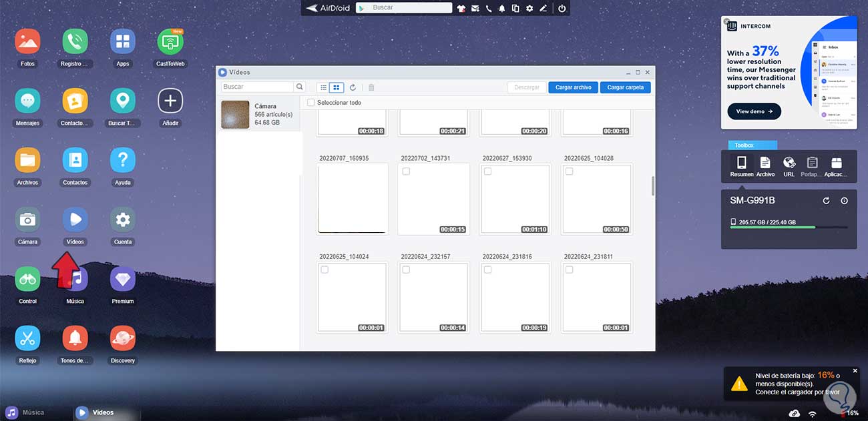Screen dimensions: 868x421
Task: Click View demo in Intercom ad
Action: click(x=754, y=111)
